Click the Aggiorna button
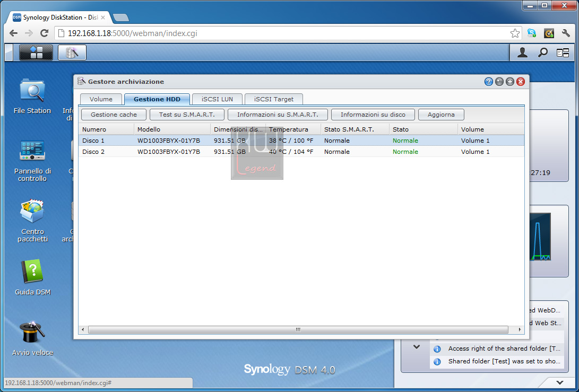The width and height of the screenshot is (579, 392). tap(441, 115)
